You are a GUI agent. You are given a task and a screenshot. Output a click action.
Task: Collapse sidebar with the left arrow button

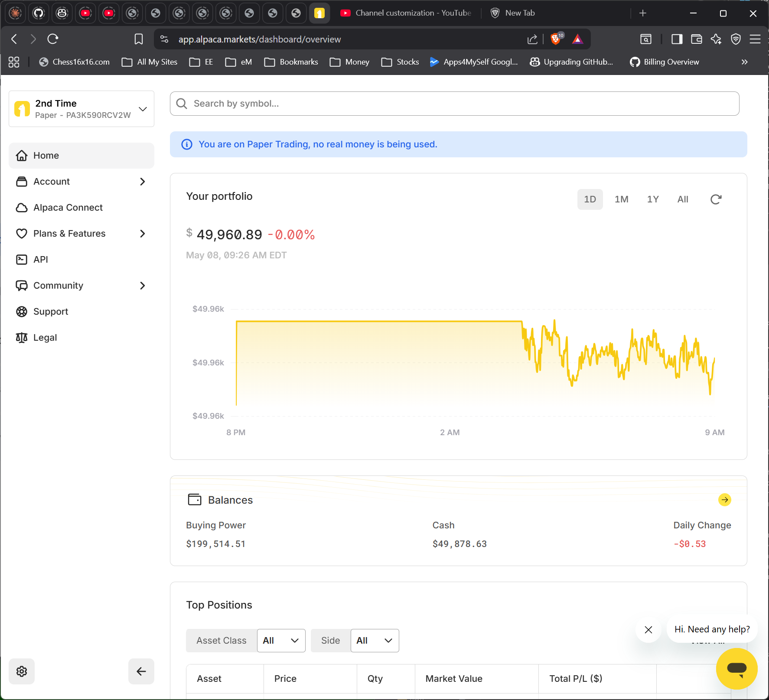[x=141, y=671]
